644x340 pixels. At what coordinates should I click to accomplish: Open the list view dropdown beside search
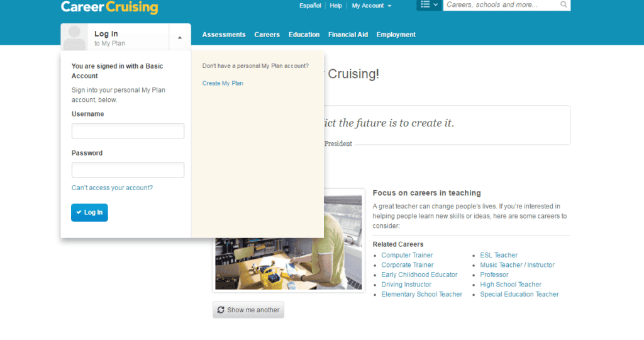pyautogui.click(x=429, y=4)
